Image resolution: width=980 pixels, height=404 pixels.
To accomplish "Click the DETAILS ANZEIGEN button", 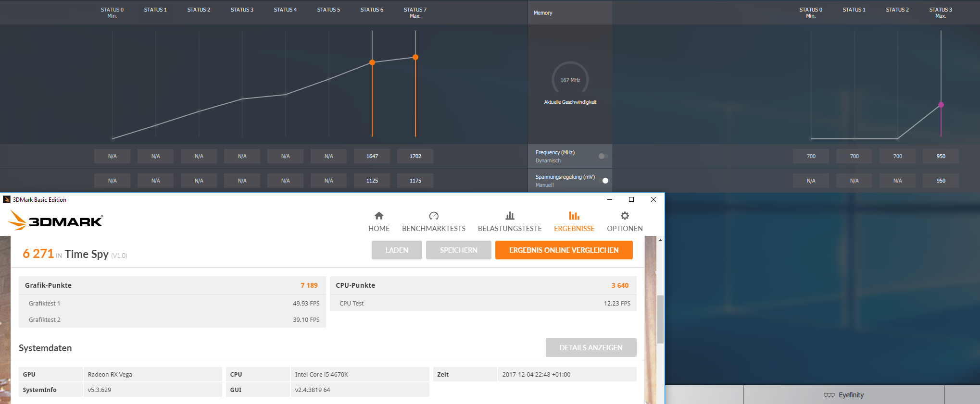I will (x=591, y=348).
